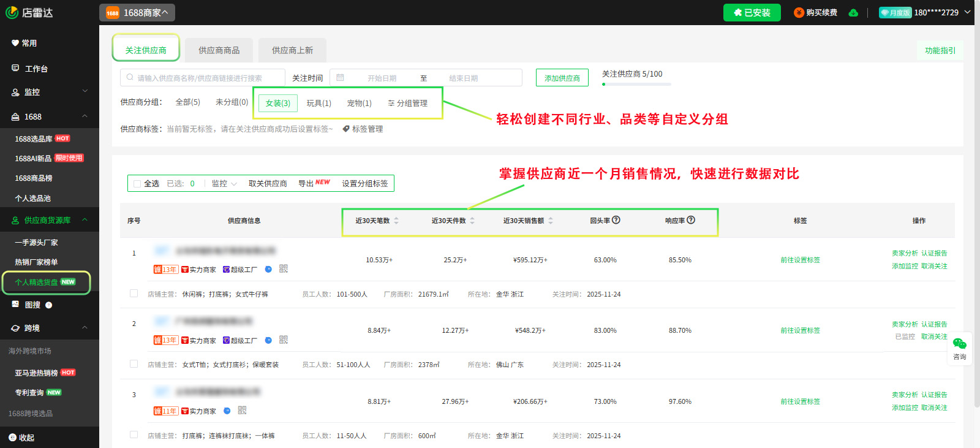Click the 回头率 help question-mark icon
The width and height of the screenshot is (980, 448).
616,220
